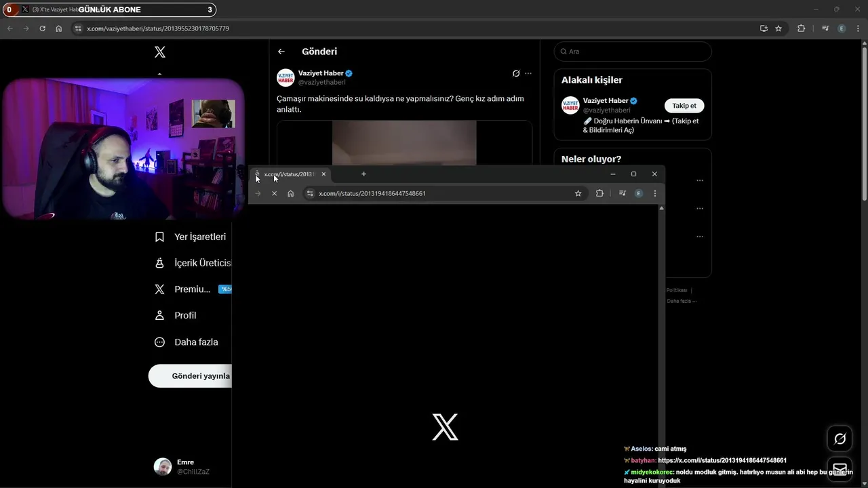Screen dimensions: 868x488
Task: Click the forward arrow in the popup window toolbar
Action: 258,193
